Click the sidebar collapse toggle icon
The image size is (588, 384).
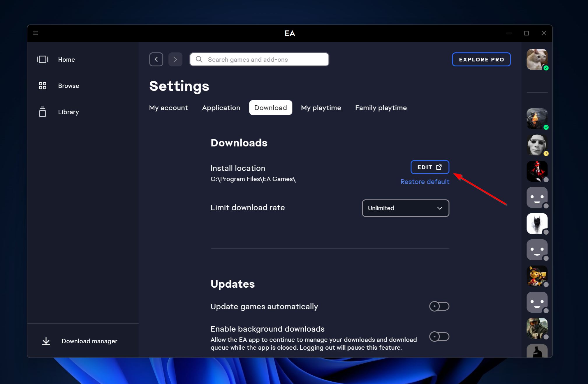coord(36,33)
